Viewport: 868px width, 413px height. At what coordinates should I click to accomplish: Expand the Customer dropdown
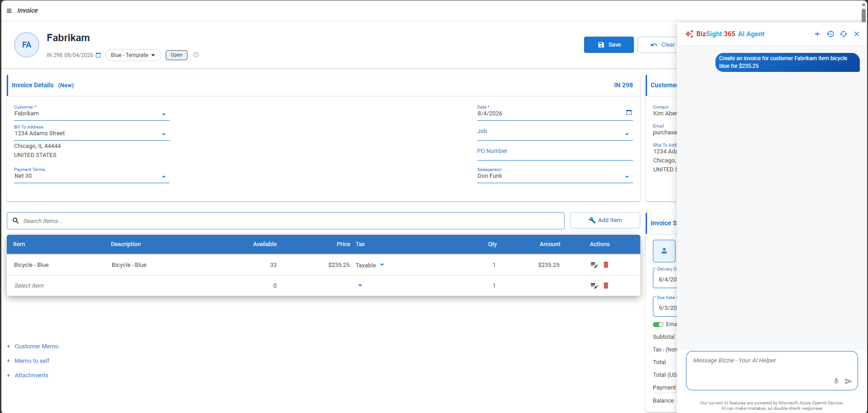[x=164, y=114]
